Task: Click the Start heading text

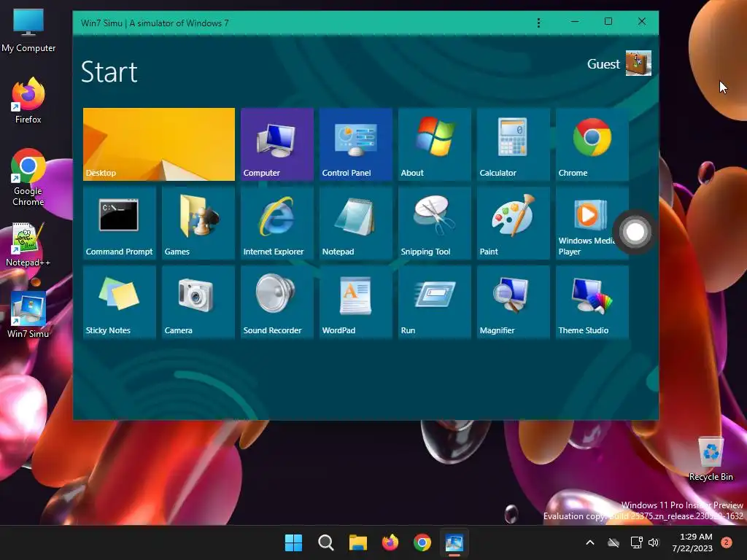Action: click(x=109, y=72)
